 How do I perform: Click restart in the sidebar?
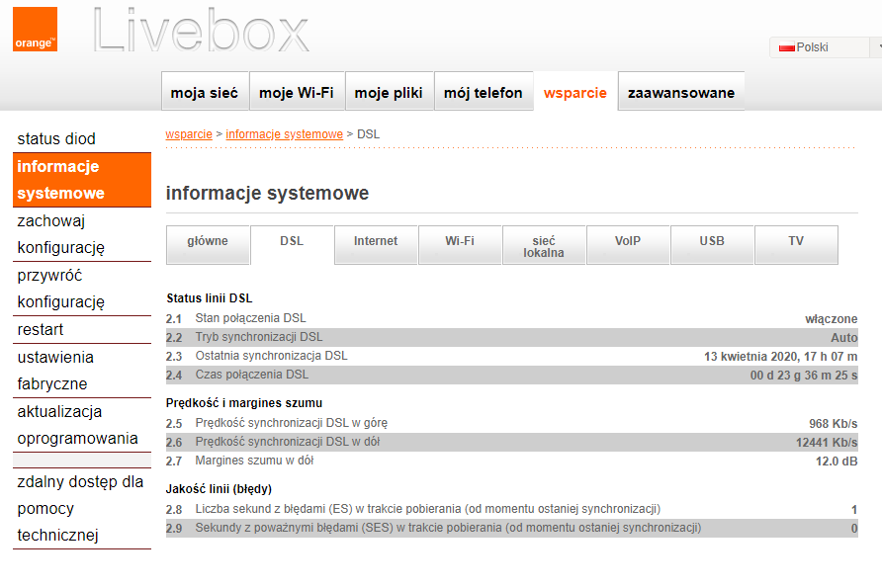click(41, 330)
